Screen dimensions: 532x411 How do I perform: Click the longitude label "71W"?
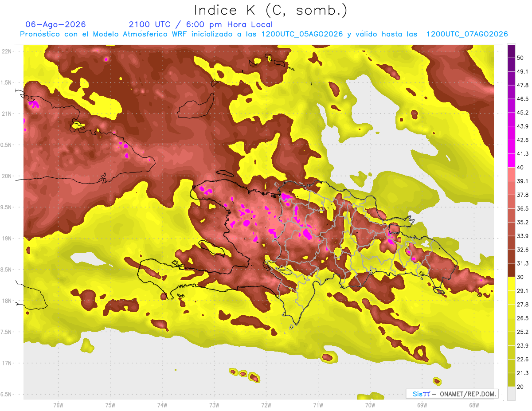pos(318,405)
